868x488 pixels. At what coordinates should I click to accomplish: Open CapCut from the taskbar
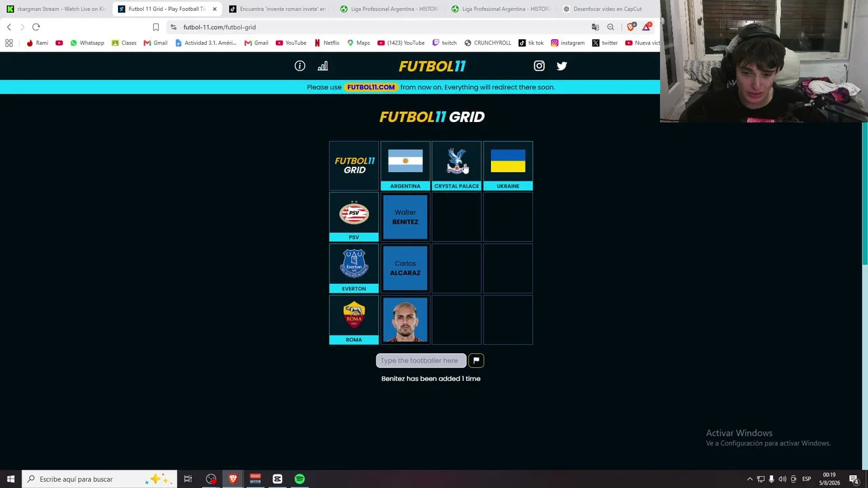[x=277, y=479]
